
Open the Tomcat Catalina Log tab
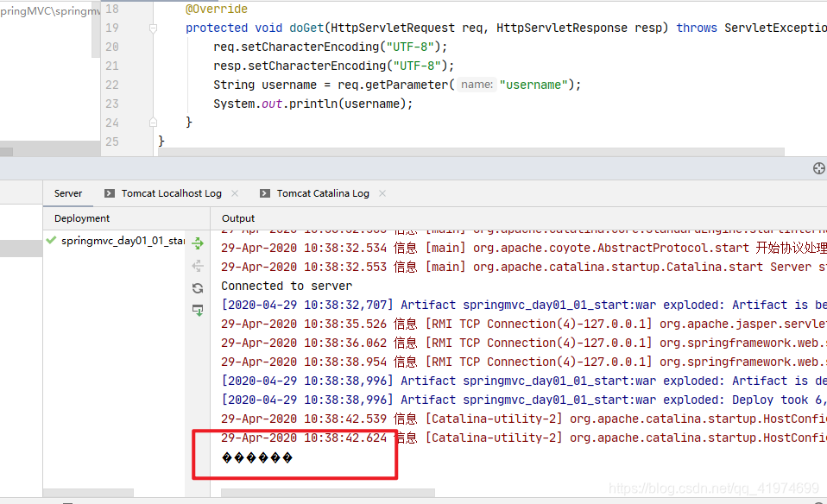pyautogui.click(x=323, y=193)
